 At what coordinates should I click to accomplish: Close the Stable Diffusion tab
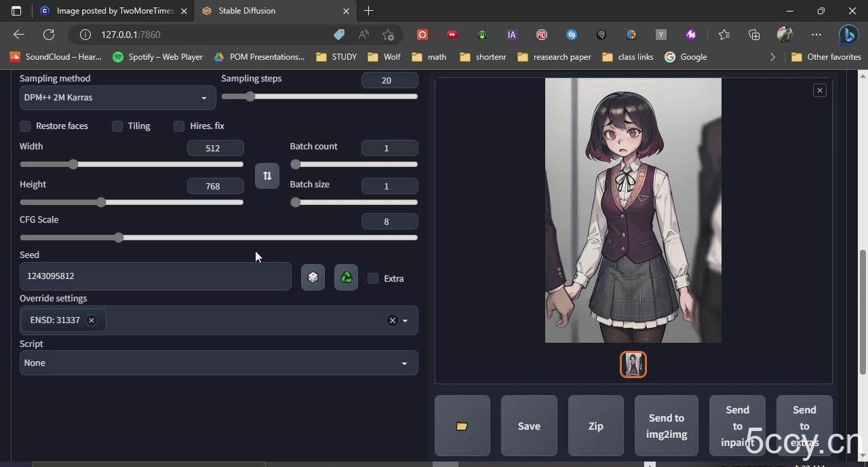[347, 11]
